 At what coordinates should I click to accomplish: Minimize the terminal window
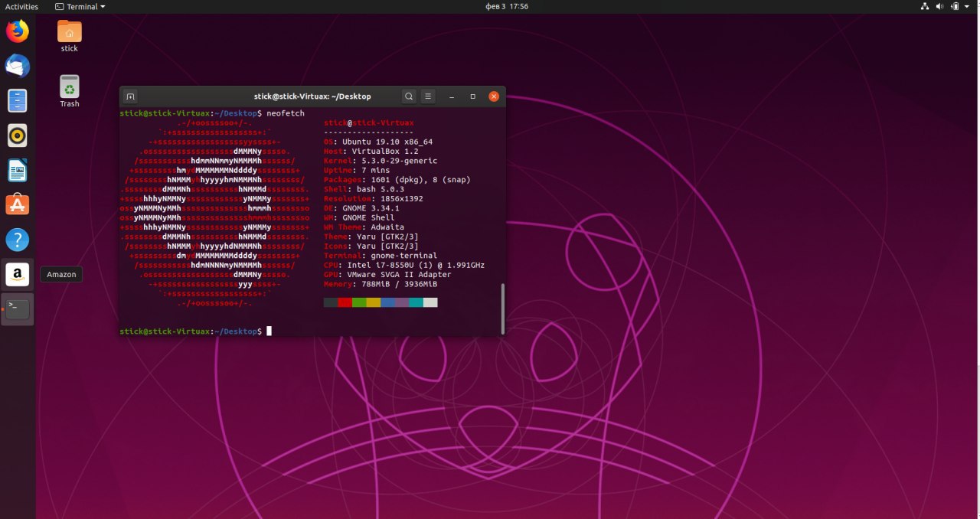pos(452,96)
